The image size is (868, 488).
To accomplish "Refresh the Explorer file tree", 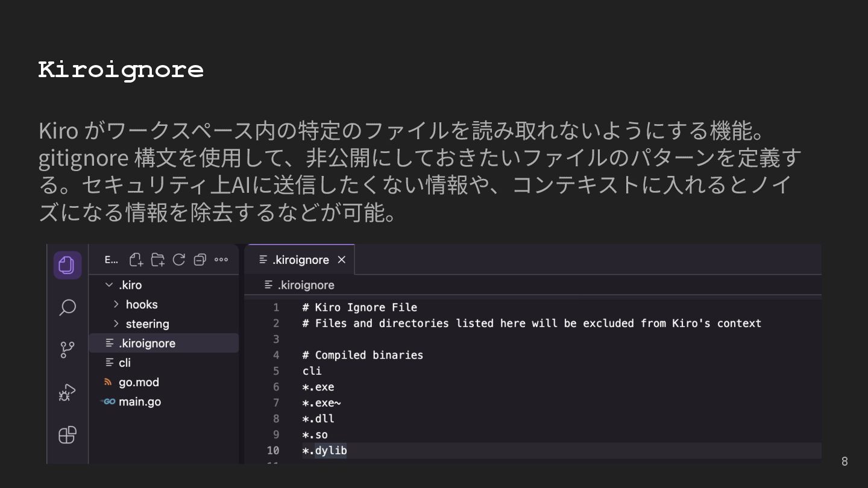I will [179, 260].
